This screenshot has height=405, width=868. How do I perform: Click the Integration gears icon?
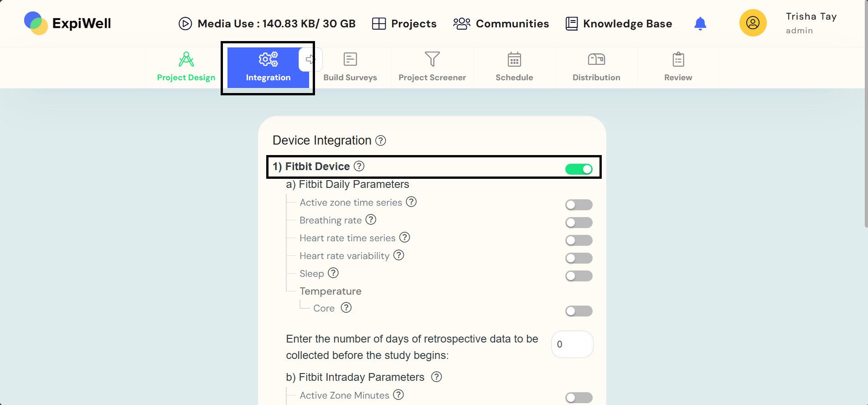pyautogui.click(x=268, y=59)
